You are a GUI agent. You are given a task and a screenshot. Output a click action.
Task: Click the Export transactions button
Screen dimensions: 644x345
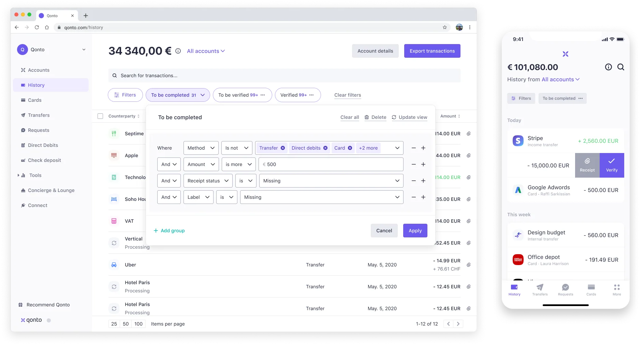coord(432,51)
